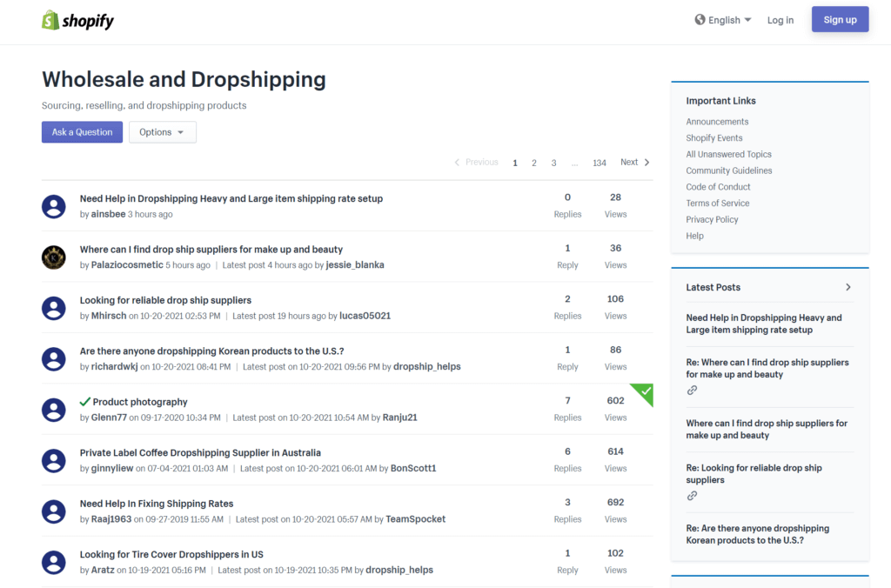Open Product photography topic

click(x=140, y=402)
